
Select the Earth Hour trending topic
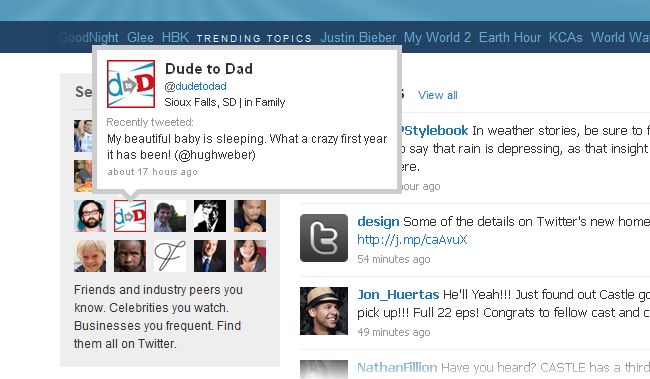tap(510, 37)
